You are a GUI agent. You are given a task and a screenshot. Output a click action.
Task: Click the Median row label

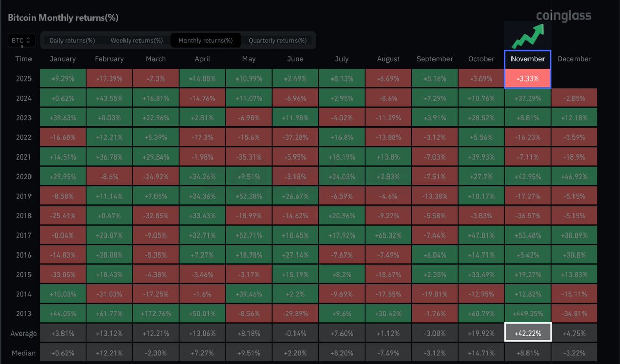point(24,352)
